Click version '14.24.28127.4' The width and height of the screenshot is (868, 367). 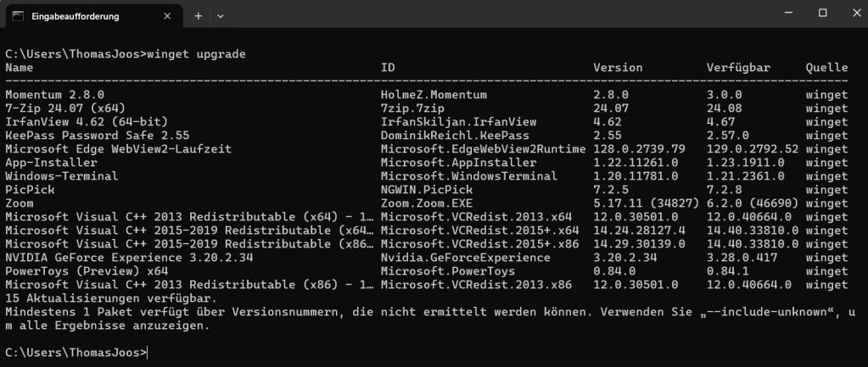640,230
